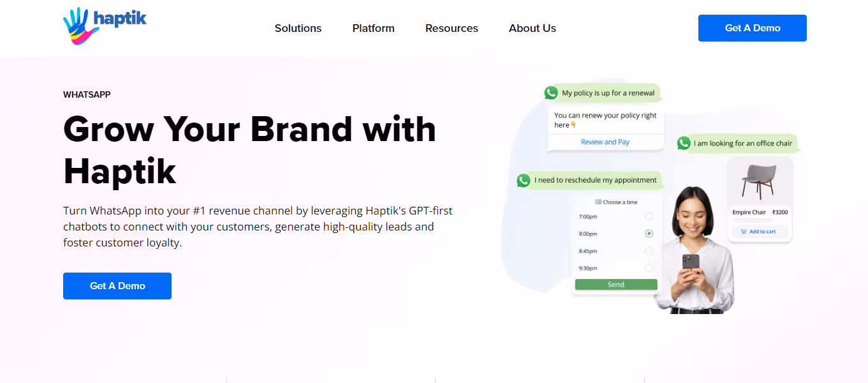Viewport: 868px width, 383px height.
Task: Select the 7:00pm time radio button
Action: click(x=649, y=216)
